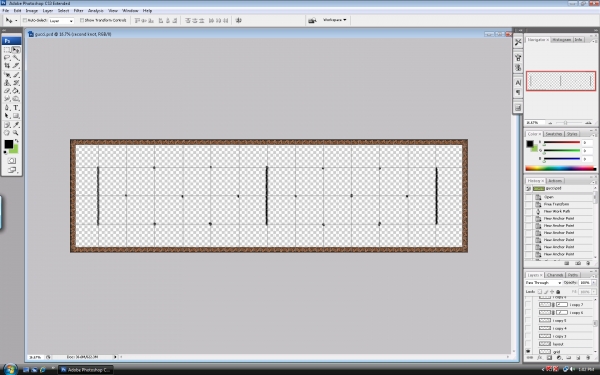The height and width of the screenshot is (375, 600).
Task: Open the Workspace dropdown
Action: 335,20
